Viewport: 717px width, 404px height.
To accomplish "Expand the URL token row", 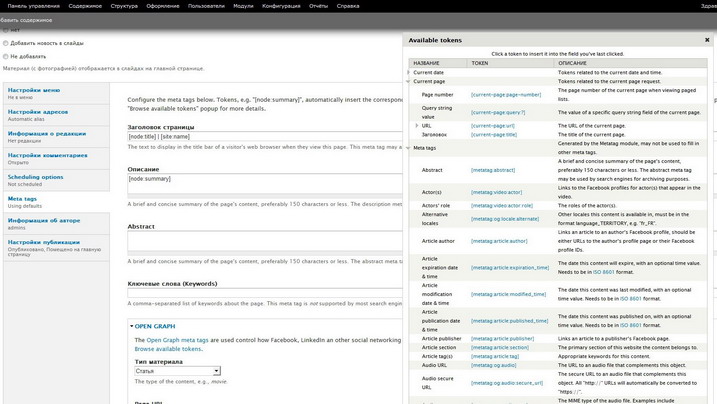I will point(417,126).
